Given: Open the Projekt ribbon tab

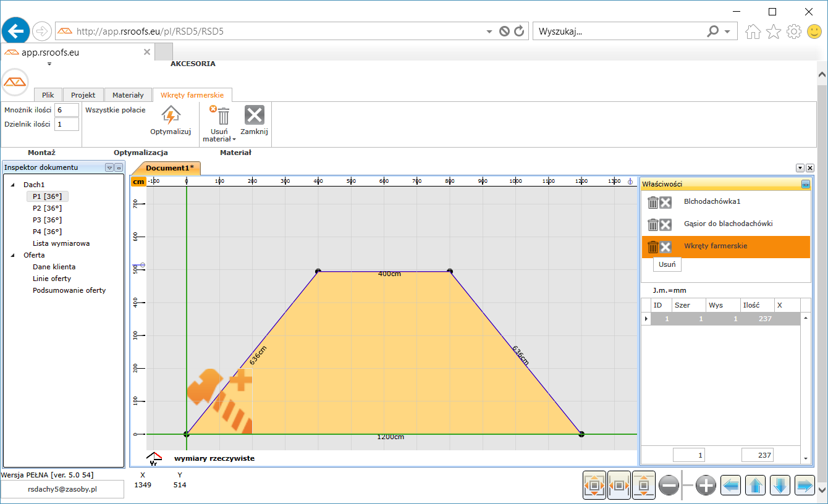Looking at the screenshot, I should tap(83, 95).
